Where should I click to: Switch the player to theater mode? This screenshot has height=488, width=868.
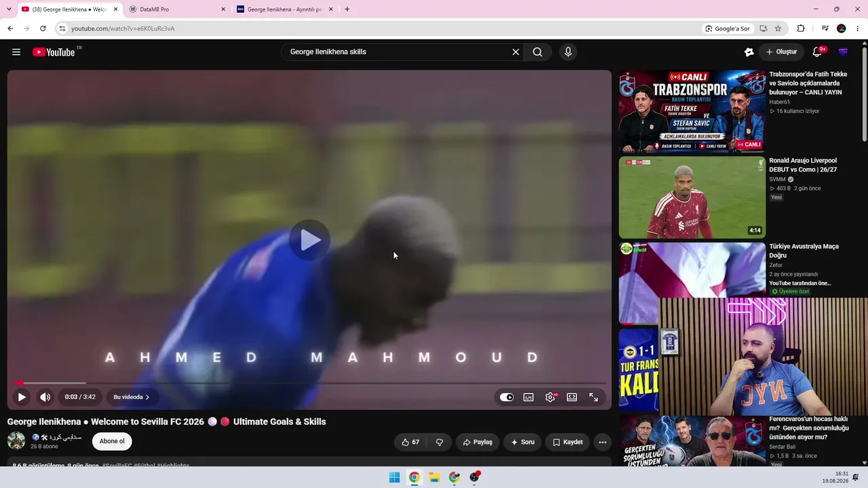(x=572, y=397)
